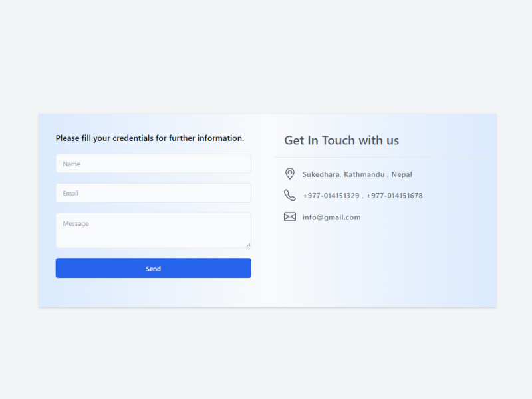
Task: Click inside the Name input field
Action: tap(153, 164)
